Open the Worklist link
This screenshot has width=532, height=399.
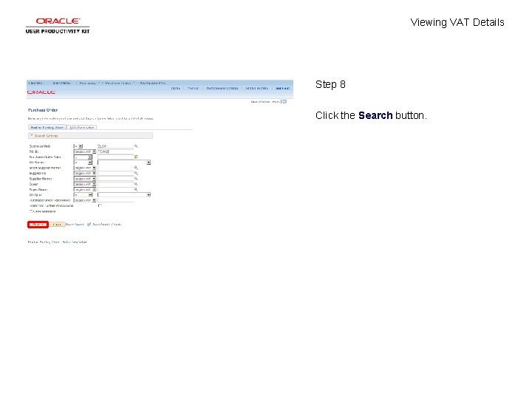click(193, 88)
